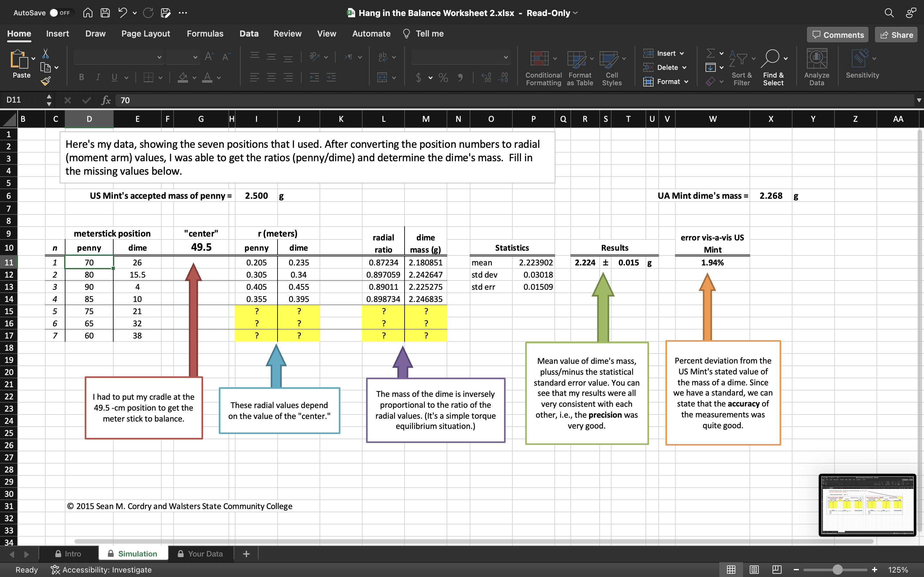The width and height of the screenshot is (924, 577).
Task: Click the AutoSum icon
Action: pyautogui.click(x=711, y=53)
